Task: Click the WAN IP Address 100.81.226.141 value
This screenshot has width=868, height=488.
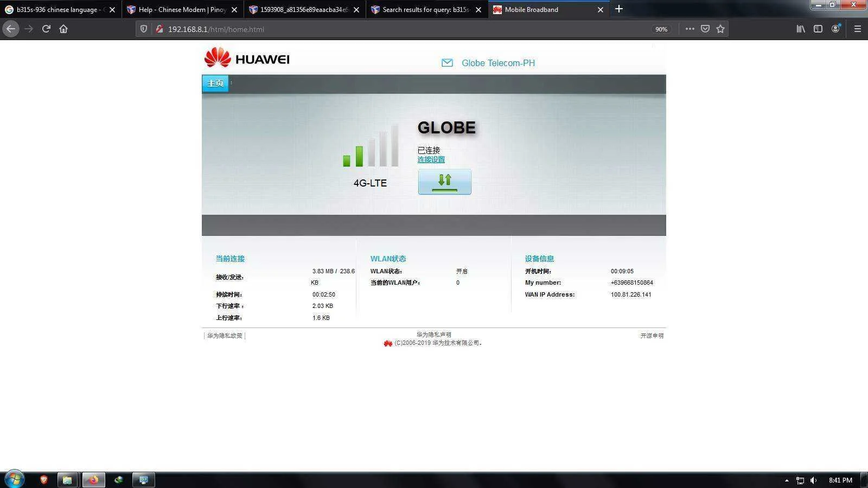Action: pyautogui.click(x=631, y=294)
